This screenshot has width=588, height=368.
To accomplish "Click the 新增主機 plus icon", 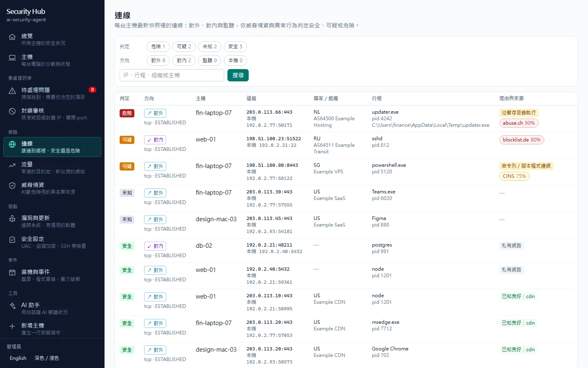I will point(12,326).
